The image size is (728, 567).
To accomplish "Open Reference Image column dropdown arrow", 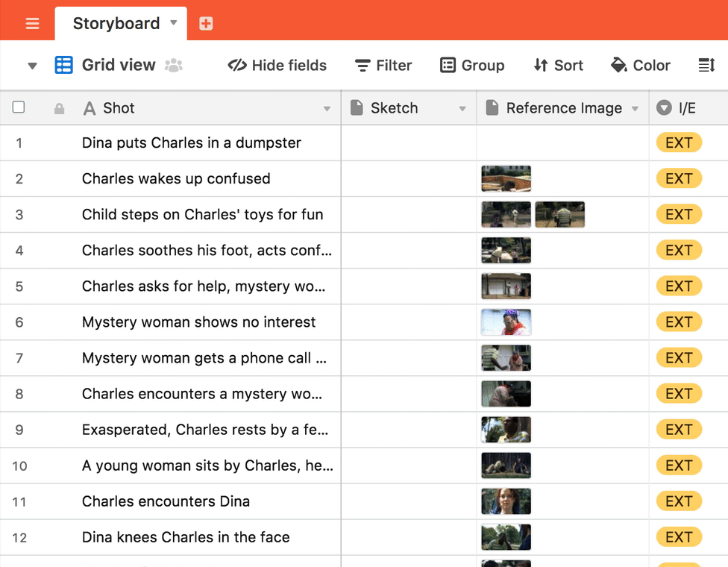I will [635, 109].
